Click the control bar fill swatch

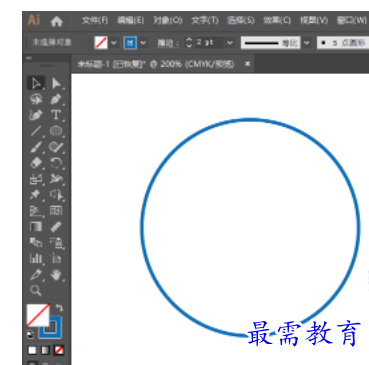click(101, 43)
